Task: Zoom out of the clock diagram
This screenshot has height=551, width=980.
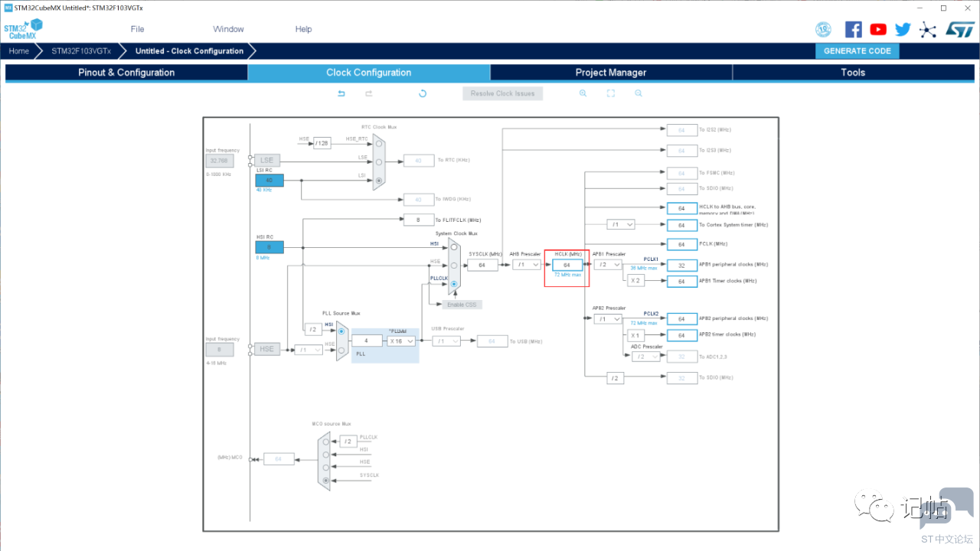Action: 638,93
